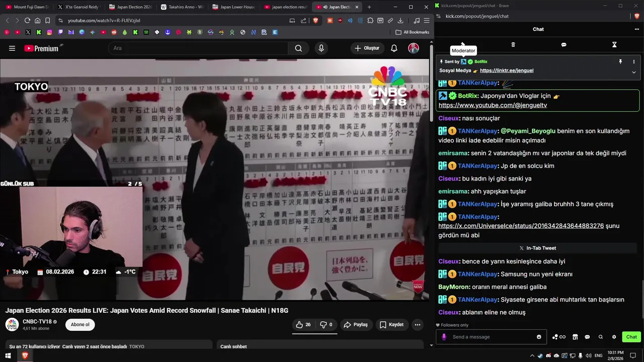Open Brave main hamburger menu

426,21
